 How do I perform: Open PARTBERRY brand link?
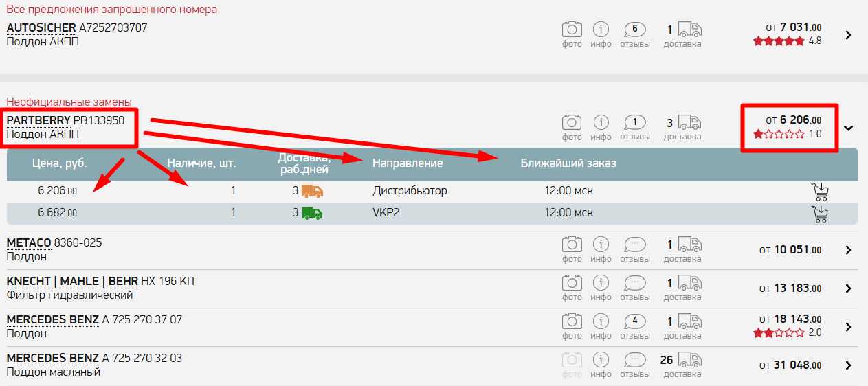[x=38, y=121]
